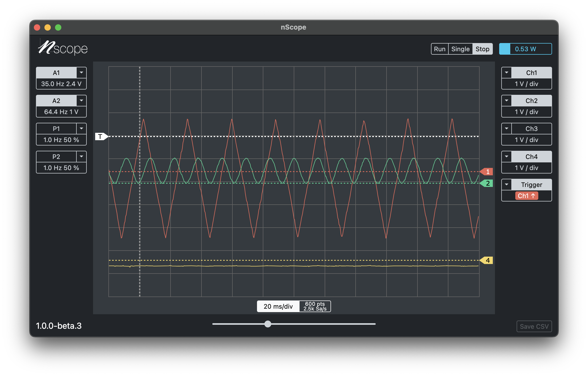This screenshot has height=376, width=588.
Task: Maximize the nScope window with green button
Action: tap(58, 27)
